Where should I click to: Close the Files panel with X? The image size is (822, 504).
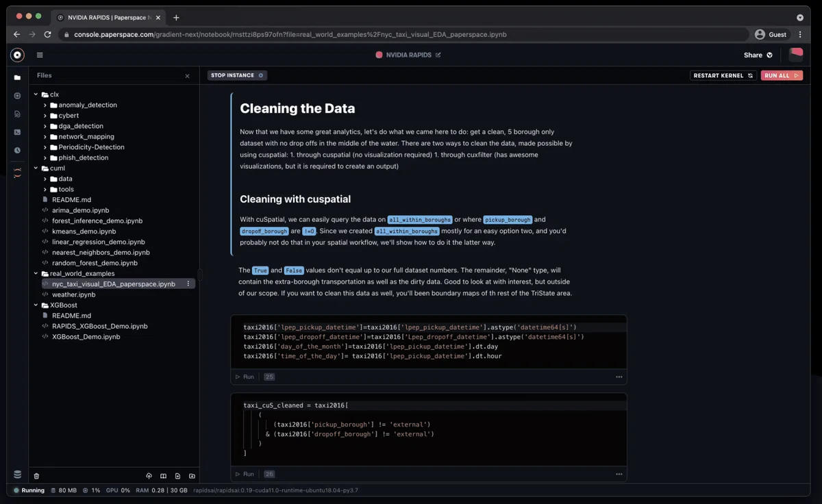(187, 76)
